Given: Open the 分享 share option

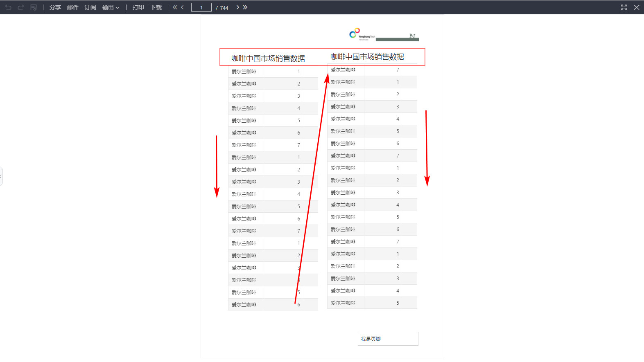Looking at the screenshot, I should (55, 7).
